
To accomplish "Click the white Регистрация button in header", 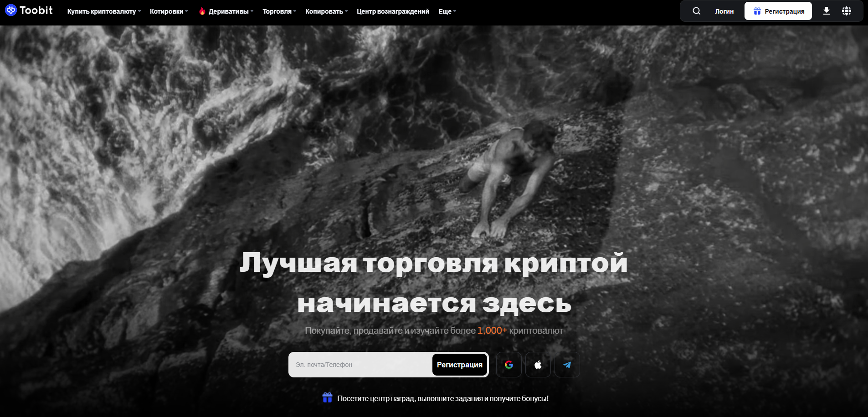I will tap(778, 11).
